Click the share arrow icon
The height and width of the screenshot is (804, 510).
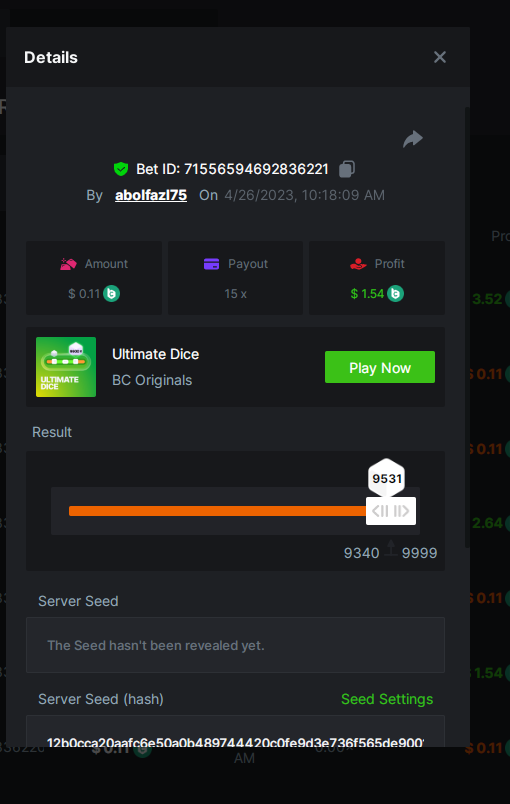(x=413, y=138)
